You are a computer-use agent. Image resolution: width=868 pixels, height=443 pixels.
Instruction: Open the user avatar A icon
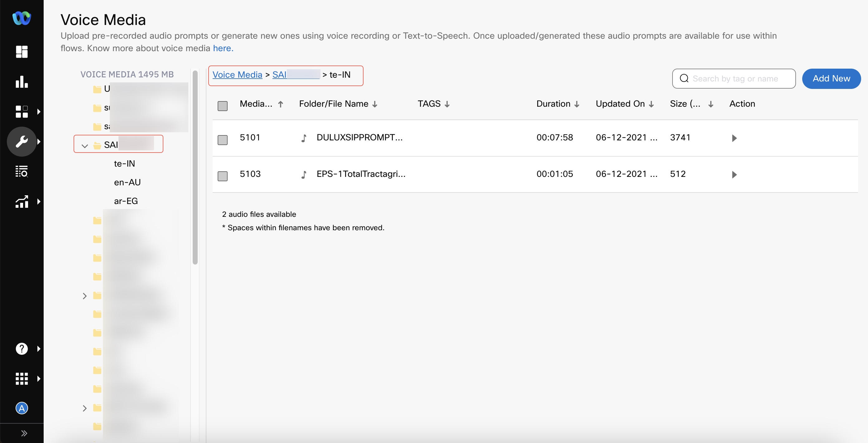coord(22,408)
